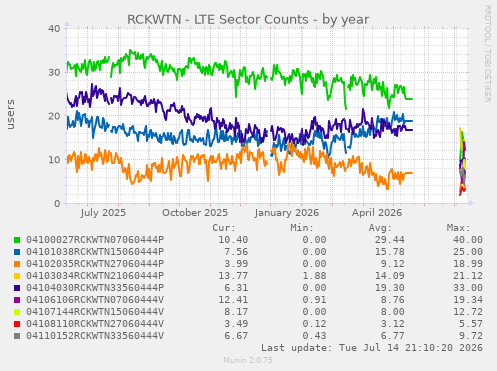This screenshot has height=371, width=497.
Task: Click the current value 13.77
Action: [233, 276]
